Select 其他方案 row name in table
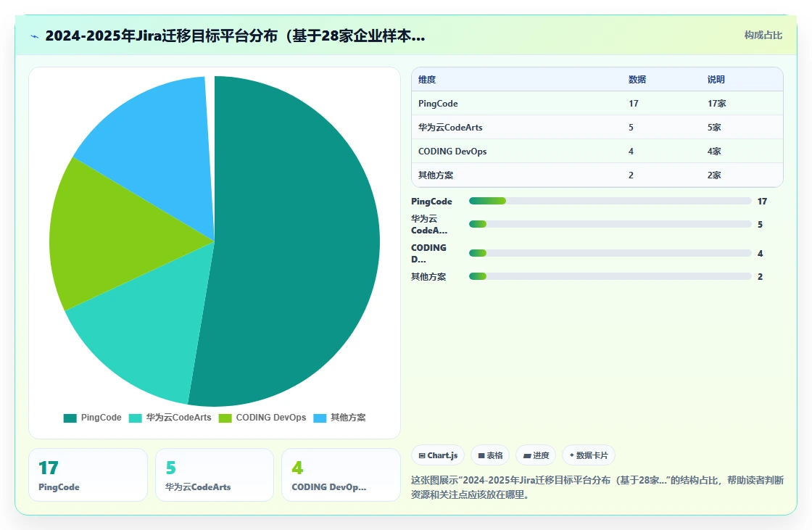 (436, 175)
